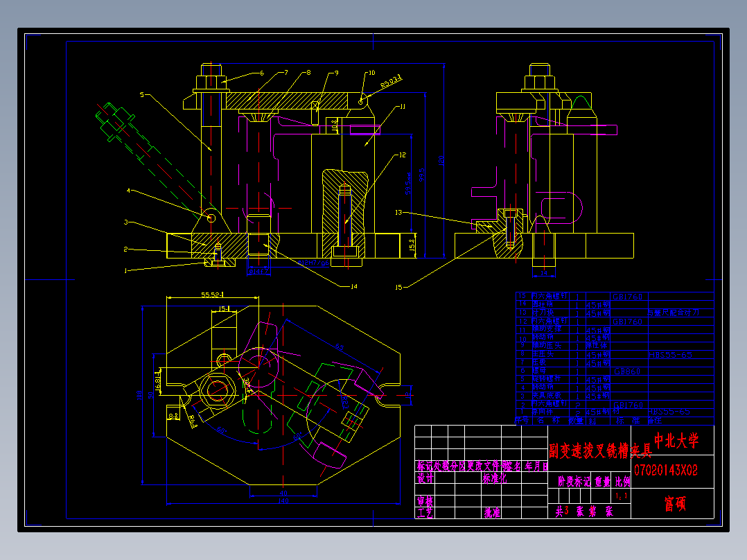Image resolution: width=747 pixels, height=560 pixels.
Task: Select the 序号 column header
Action: coord(522,421)
